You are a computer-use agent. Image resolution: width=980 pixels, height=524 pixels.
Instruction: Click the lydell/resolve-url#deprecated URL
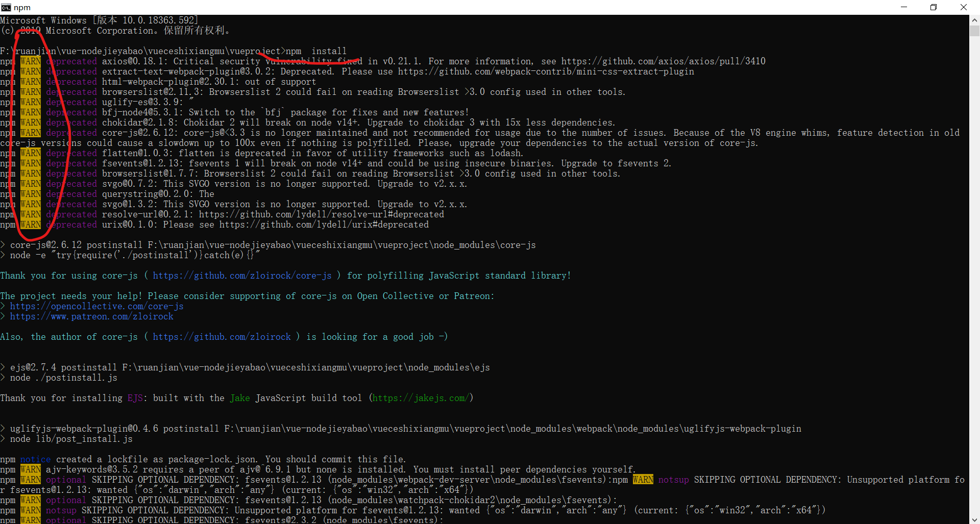point(322,214)
